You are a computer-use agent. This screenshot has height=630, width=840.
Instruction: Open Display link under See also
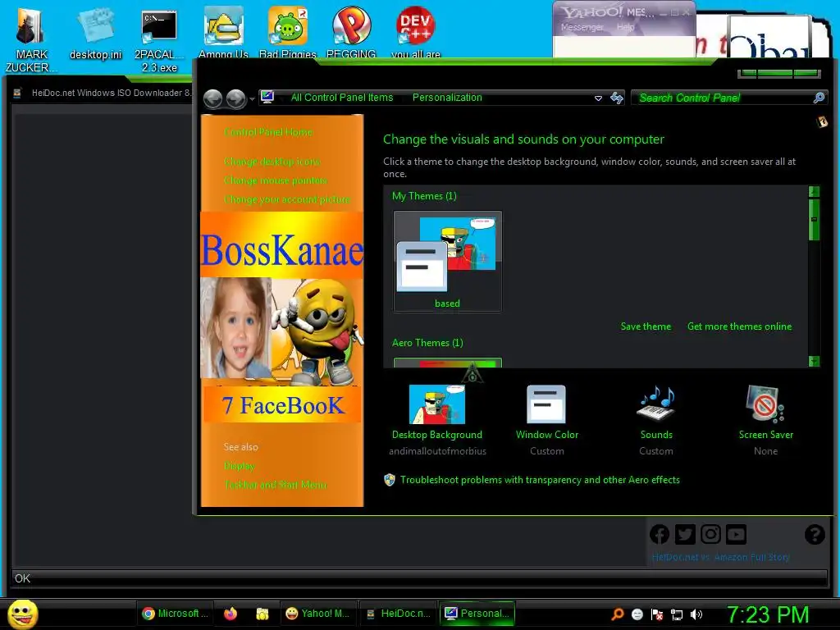240,466
